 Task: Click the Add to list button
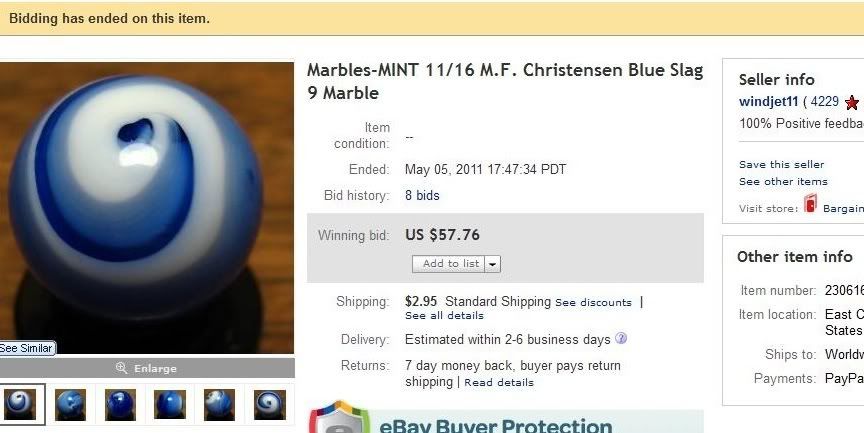(449, 264)
